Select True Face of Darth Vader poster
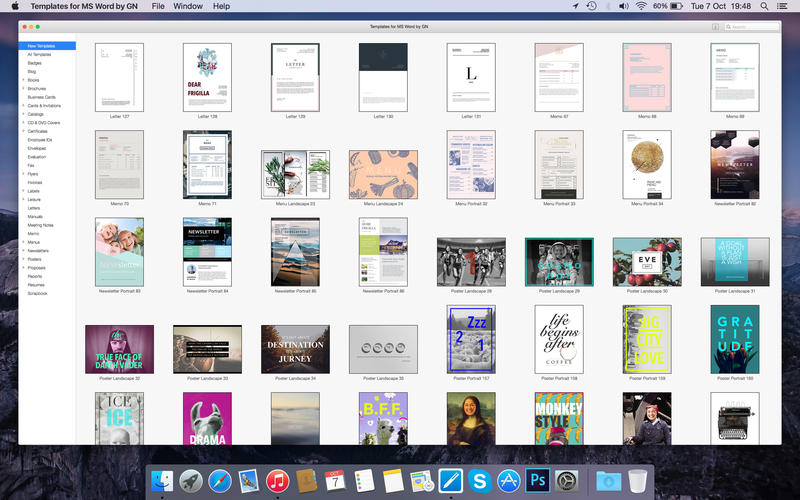This screenshot has width=800, height=500. pos(119,349)
